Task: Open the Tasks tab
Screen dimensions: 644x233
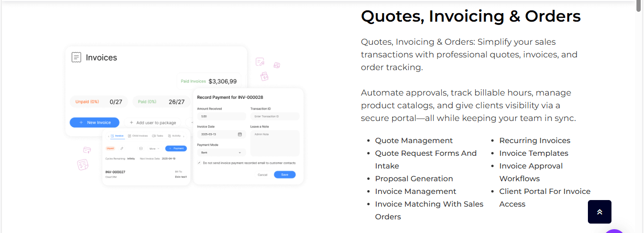Action: (x=157, y=136)
